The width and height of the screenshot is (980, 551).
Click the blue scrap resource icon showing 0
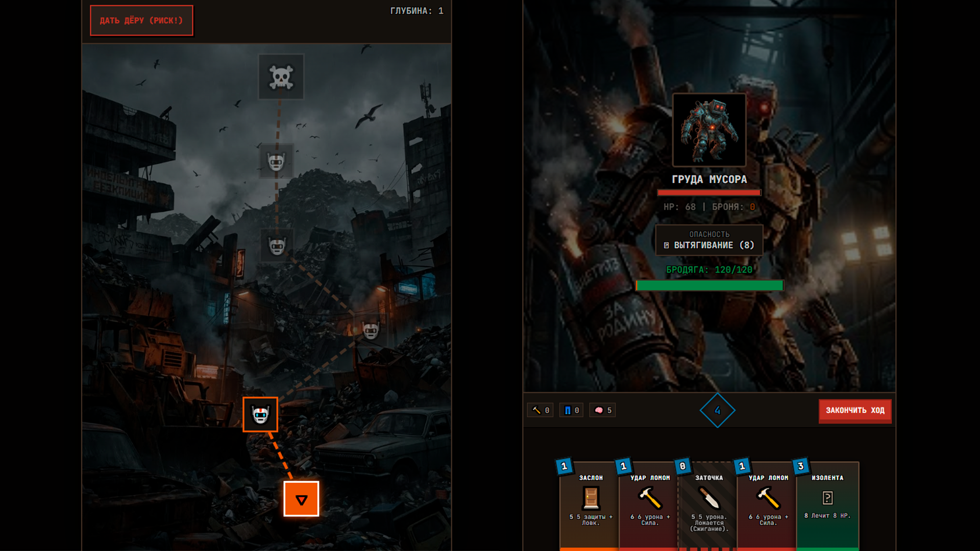571,410
